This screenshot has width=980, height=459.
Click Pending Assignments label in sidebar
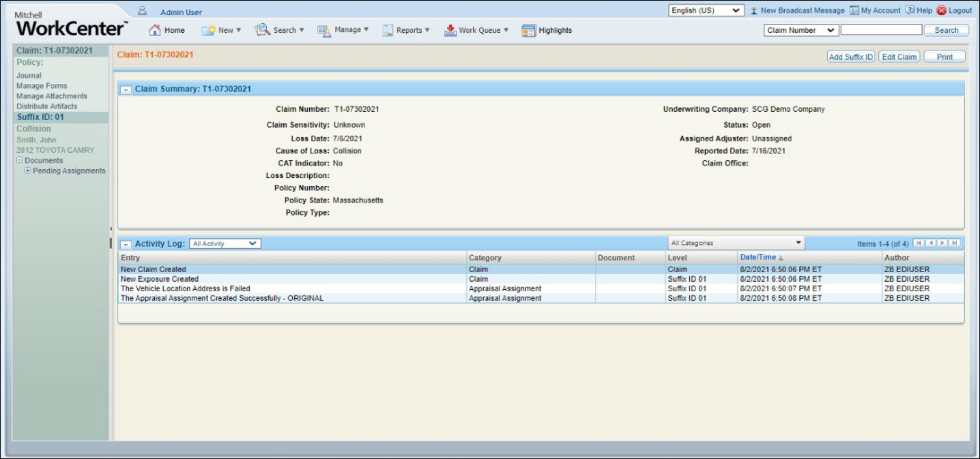click(x=70, y=171)
